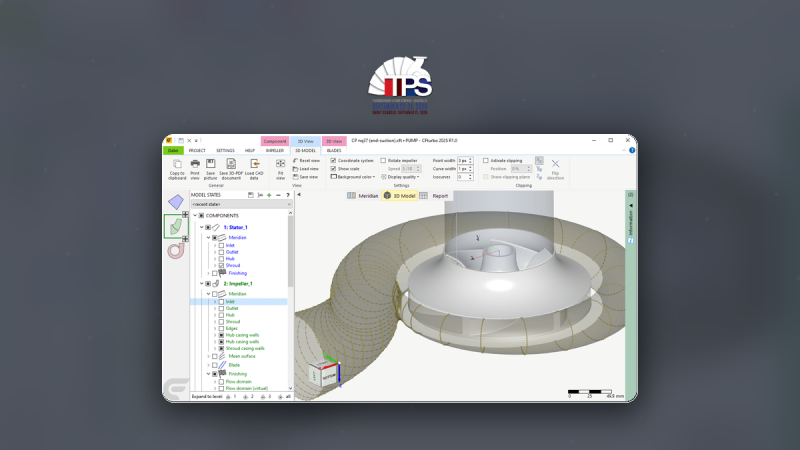Screen dimensions: 800x450
Task: Click the Fit view icon
Action: [280, 164]
